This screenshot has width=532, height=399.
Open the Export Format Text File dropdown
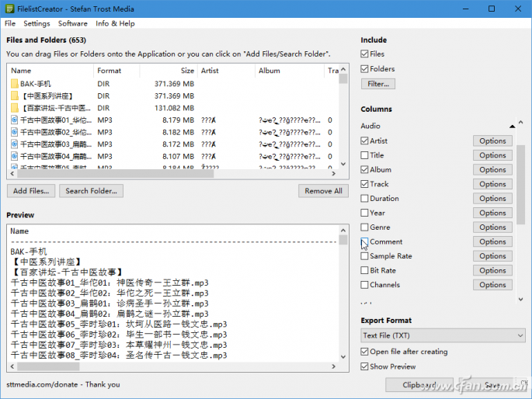point(443,335)
